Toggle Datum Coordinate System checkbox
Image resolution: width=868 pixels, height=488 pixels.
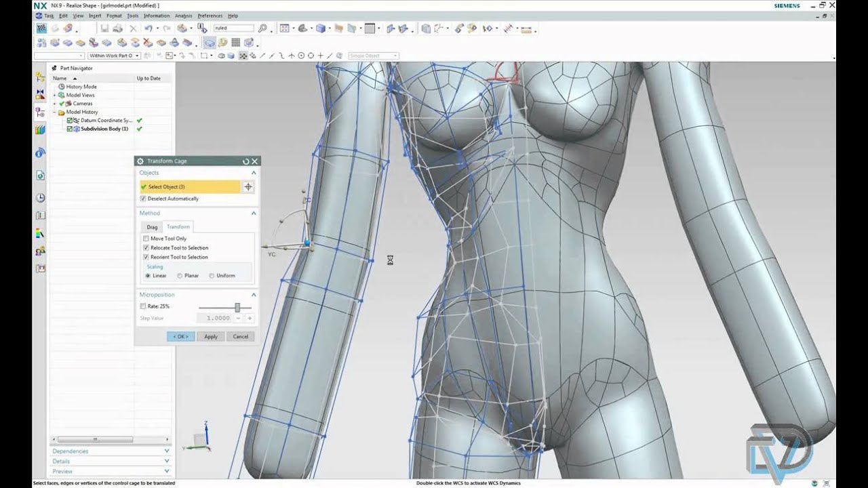[70, 120]
